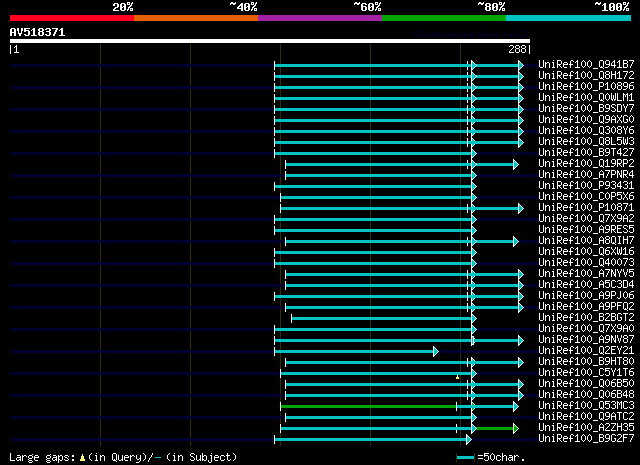The width and height of the screenshot is (640, 465).
Task: Select the UniRef100_P10871 label
Action: 586,208
